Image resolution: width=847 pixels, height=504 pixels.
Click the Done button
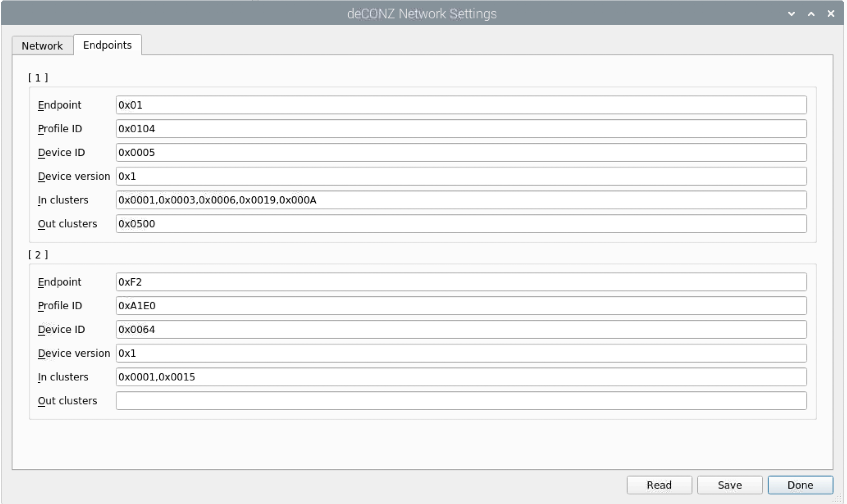[800, 485]
